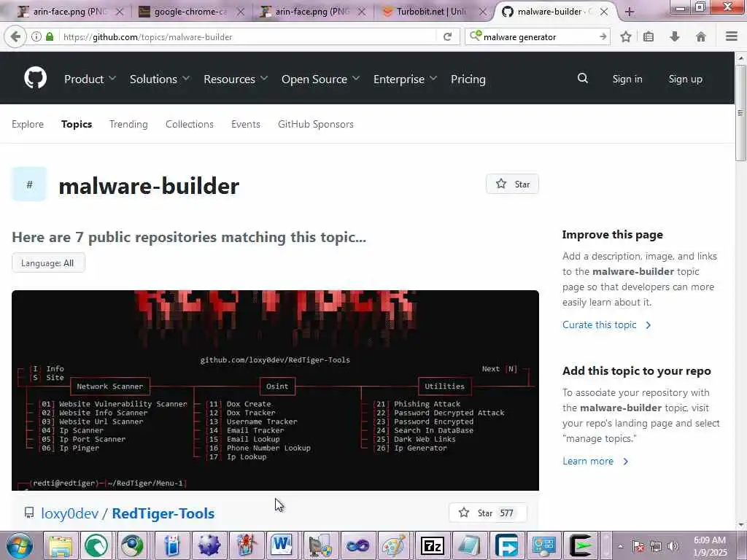
Task: Follow the Curate this topic link
Action: pos(606,324)
